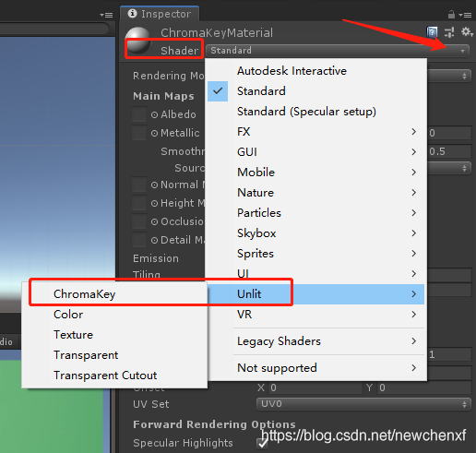Choose the checked Standard shader entry
476x453 pixels.
(315, 91)
